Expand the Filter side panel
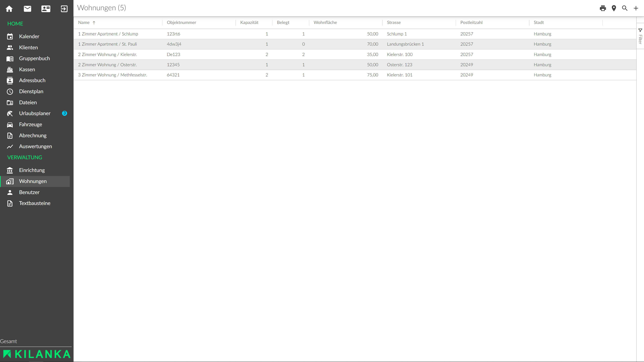The width and height of the screenshot is (644, 362). tap(640, 37)
